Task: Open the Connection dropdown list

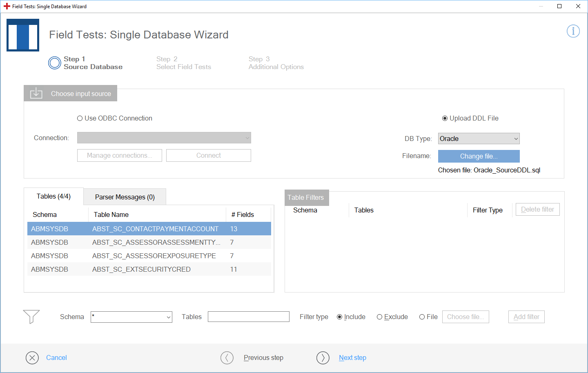Action: coord(164,138)
